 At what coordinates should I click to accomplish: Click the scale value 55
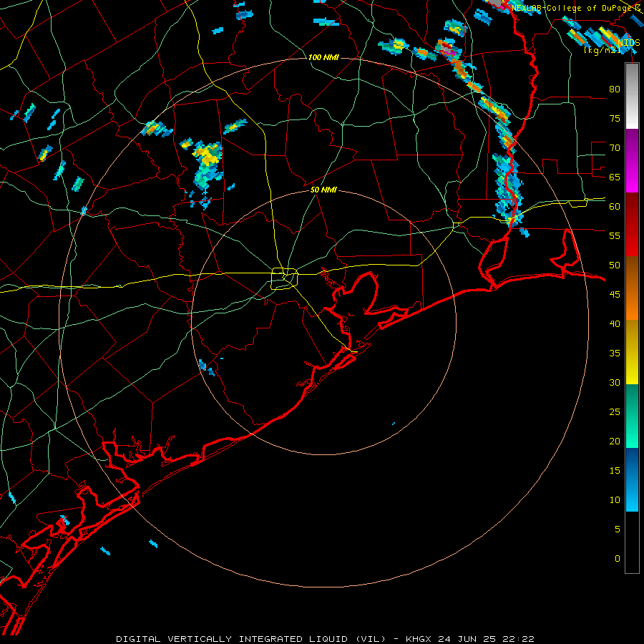[615, 235]
